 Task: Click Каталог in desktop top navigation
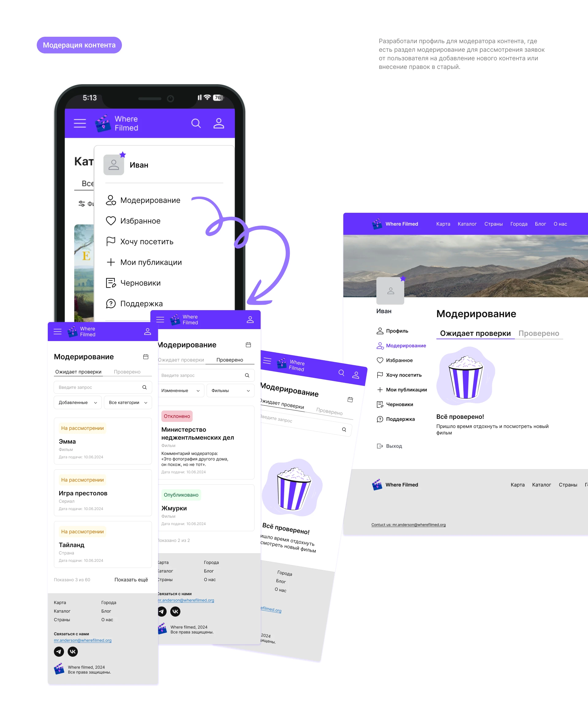tap(467, 224)
